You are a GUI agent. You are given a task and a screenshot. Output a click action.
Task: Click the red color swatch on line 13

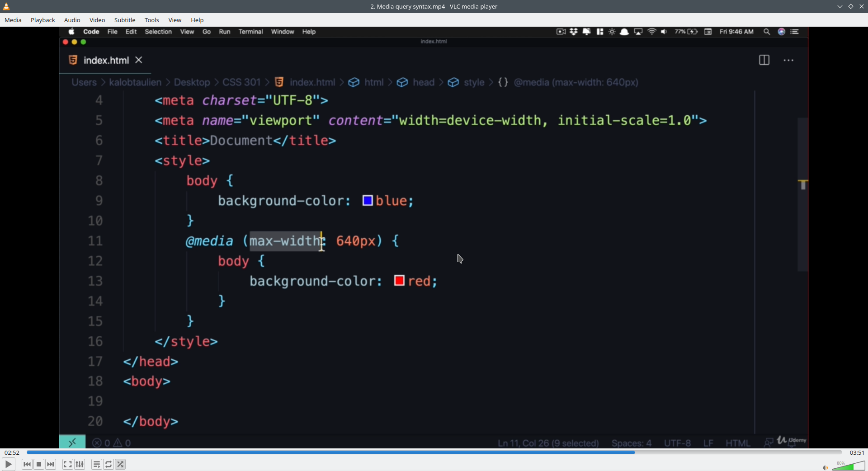pos(399,281)
